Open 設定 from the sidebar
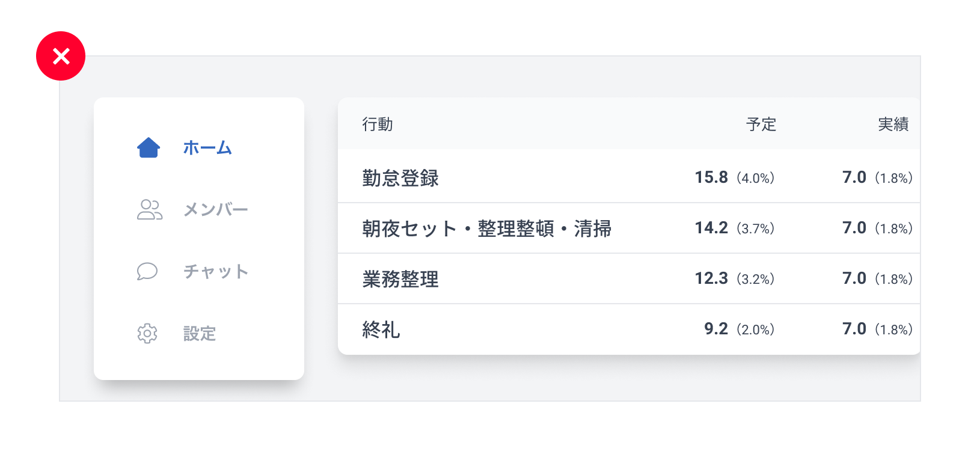The width and height of the screenshot is (980, 457). click(x=200, y=334)
